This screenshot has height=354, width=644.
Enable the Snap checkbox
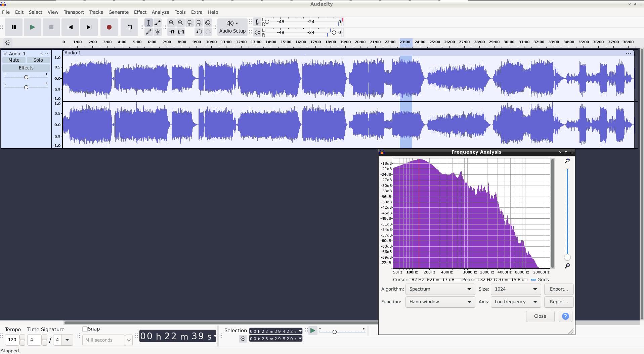(x=85, y=329)
